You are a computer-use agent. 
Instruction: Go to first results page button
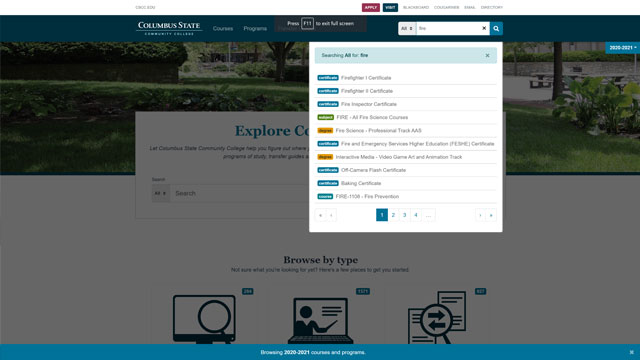[320, 215]
